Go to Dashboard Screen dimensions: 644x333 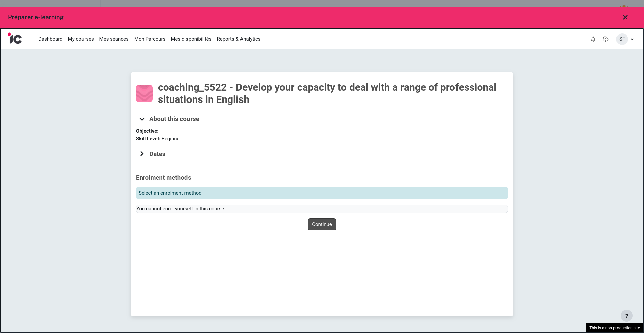[x=50, y=39]
